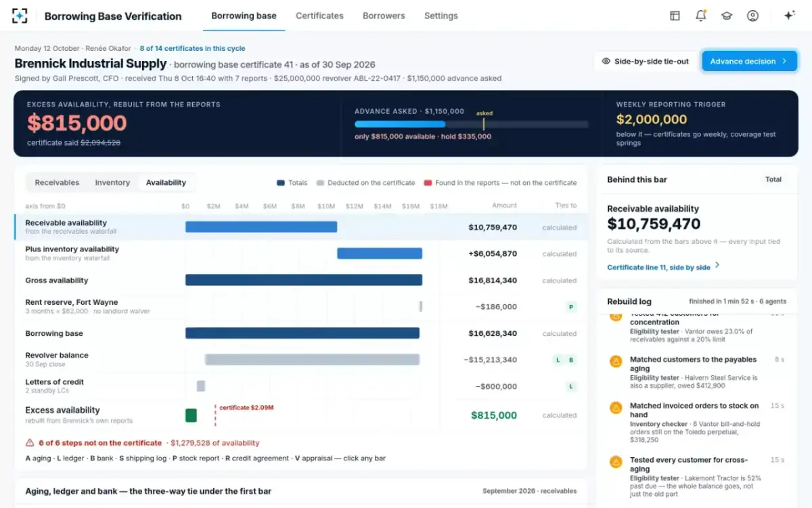Open the sparkle AI assistant icon
Image resolution: width=812 pixels, height=508 pixels.
point(789,16)
